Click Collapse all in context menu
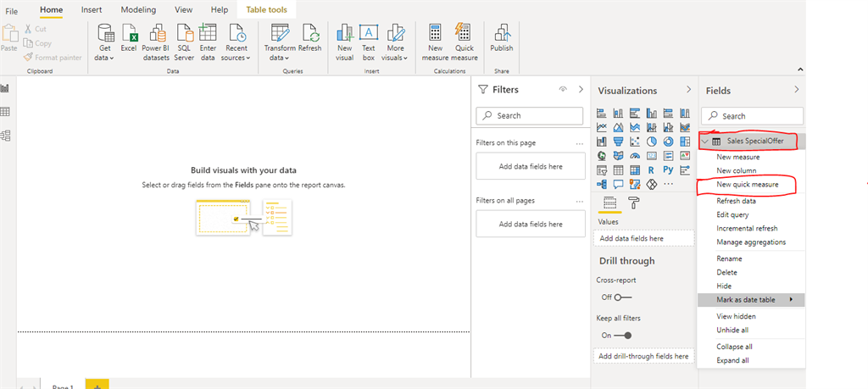The height and width of the screenshot is (389, 868). pos(734,347)
